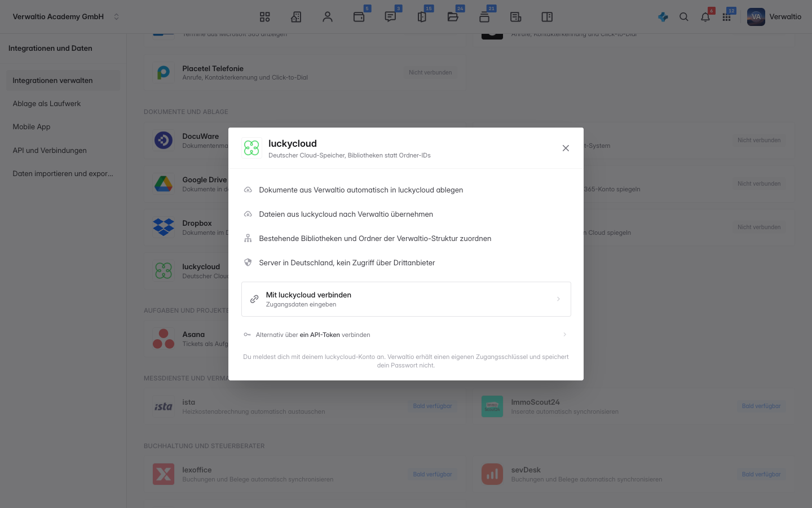This screenshot has width=812, height=508.
Task: Select Integrationen verwalten in sidebar
Action: pyautogui.click(x=63, y=80)
